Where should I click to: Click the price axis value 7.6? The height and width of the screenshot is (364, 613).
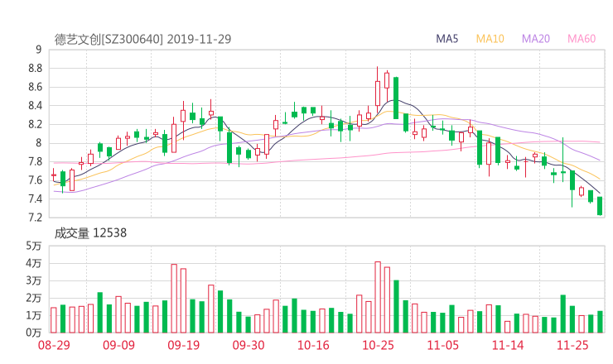click(x=35, y=180)
